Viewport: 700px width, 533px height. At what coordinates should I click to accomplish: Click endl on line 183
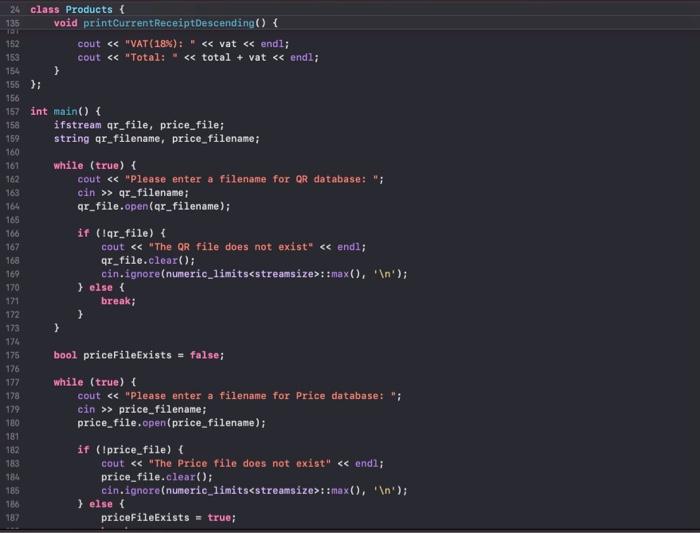(367, 463)
